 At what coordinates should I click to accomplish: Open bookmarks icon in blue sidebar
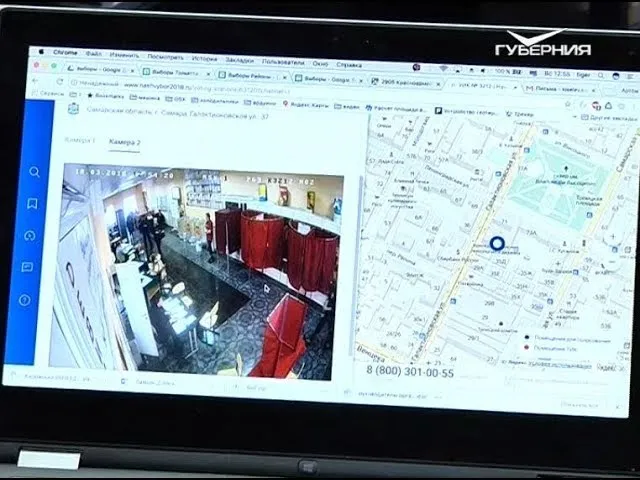pos(33,204)
